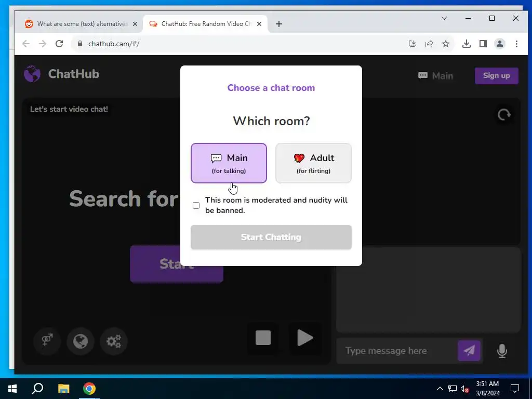532x399 pixels.
Task: Click the Chrome taskbar icon
Action: 89,389
